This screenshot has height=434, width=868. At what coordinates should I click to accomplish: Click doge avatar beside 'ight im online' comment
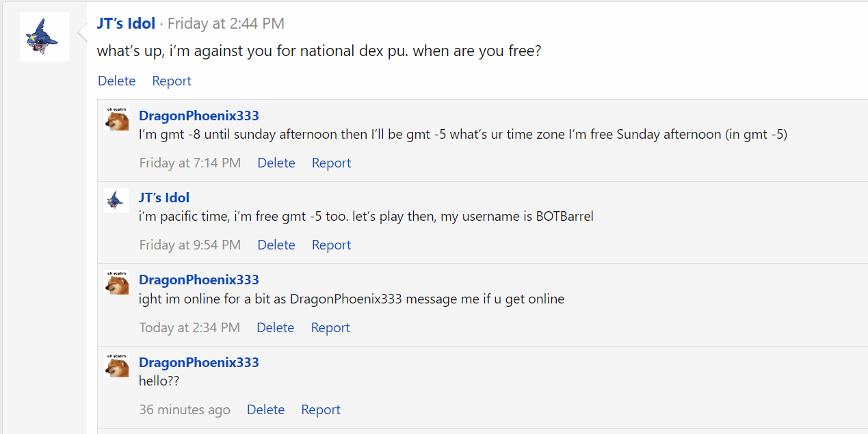coord(116,282)
